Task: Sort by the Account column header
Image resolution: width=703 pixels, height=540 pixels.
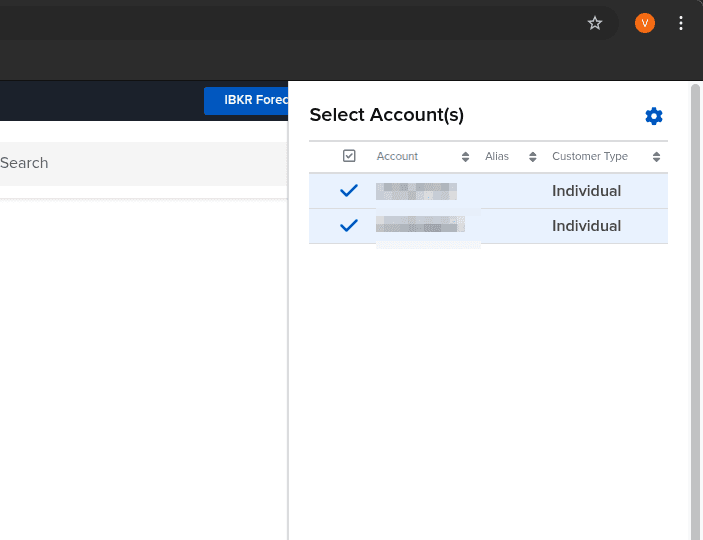Action: pyautogui.click(x=397, y=157)
